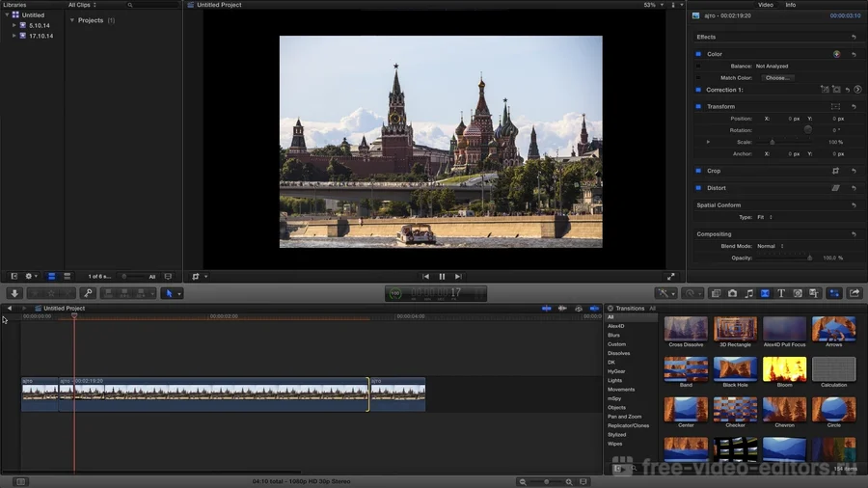Choose the Bloom transition thumbnail

(784, 369)
